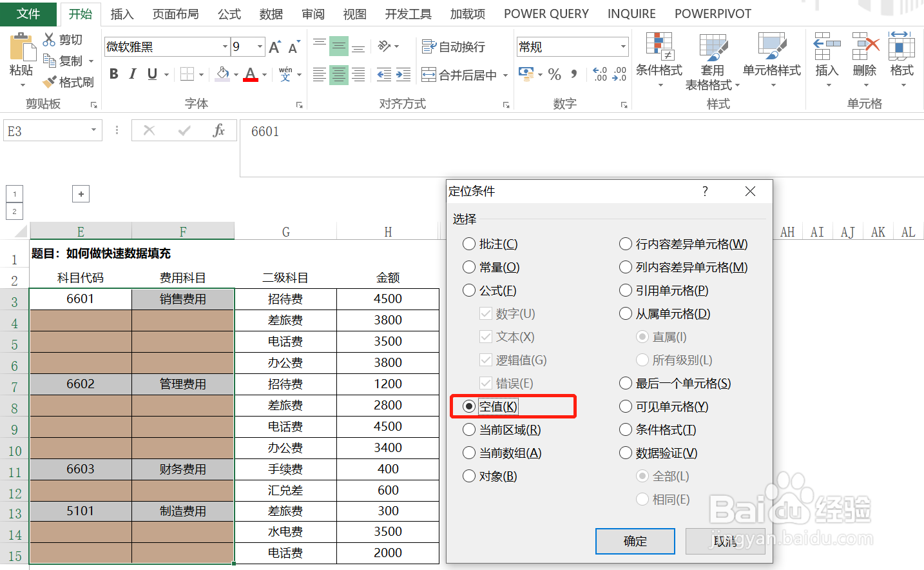Screen dimensions: 924x570
Task: Decrease font size with small A
Action: 294,47
